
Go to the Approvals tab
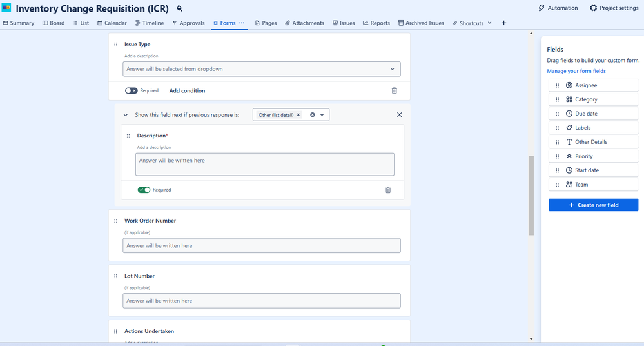pos(188,23)
